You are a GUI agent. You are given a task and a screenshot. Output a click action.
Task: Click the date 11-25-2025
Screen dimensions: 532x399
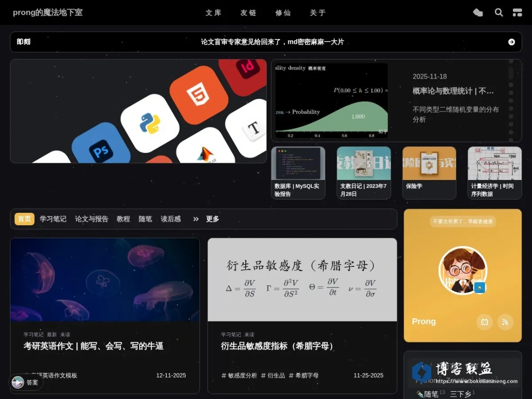click(x=368, y=376)
